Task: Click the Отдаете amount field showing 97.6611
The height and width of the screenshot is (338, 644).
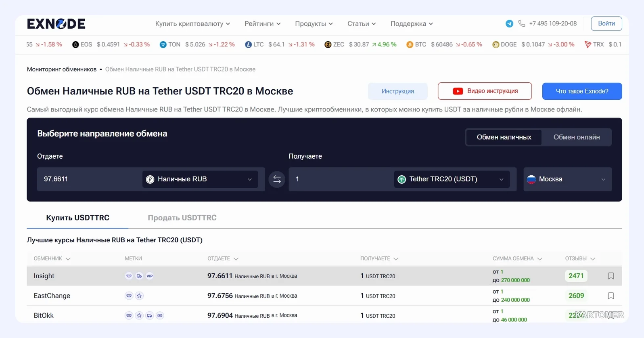Action: [x=89, y=179]
